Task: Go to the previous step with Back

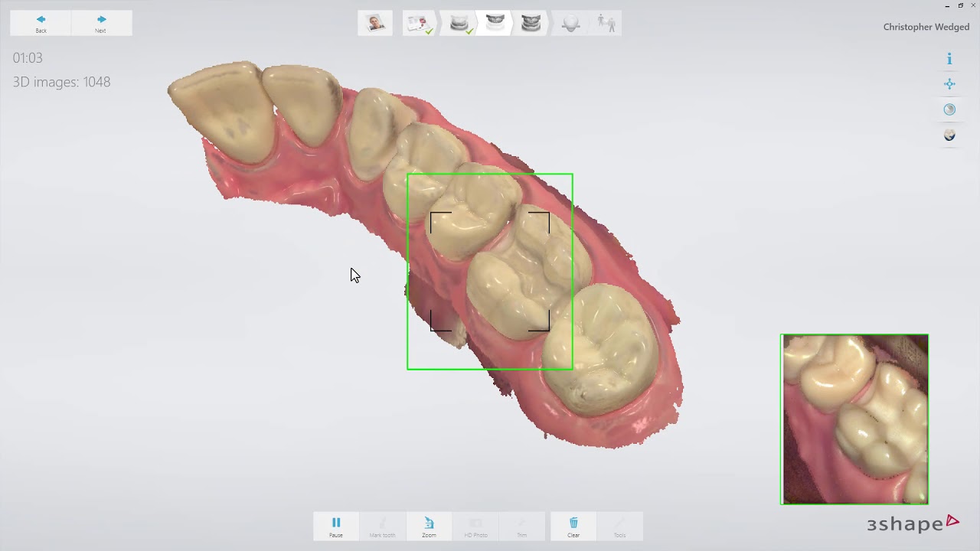Action: tap(41, 23)
